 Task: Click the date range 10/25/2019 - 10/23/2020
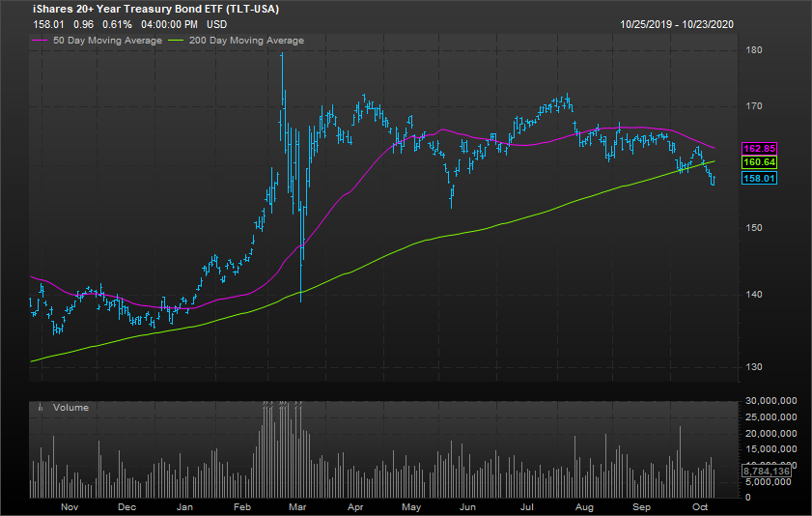pos(677,24)
